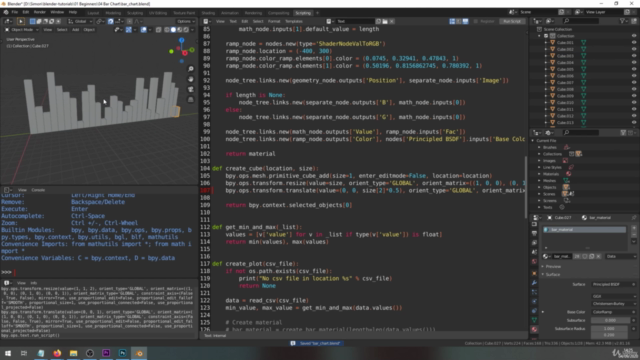The image size is (640, 360).
Task: Collapse the Collection tree in outliner
Action: [x=540, y=36]
